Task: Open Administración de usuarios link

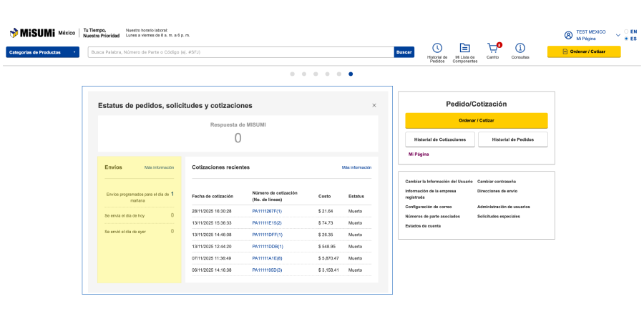Action: (504, 207)
